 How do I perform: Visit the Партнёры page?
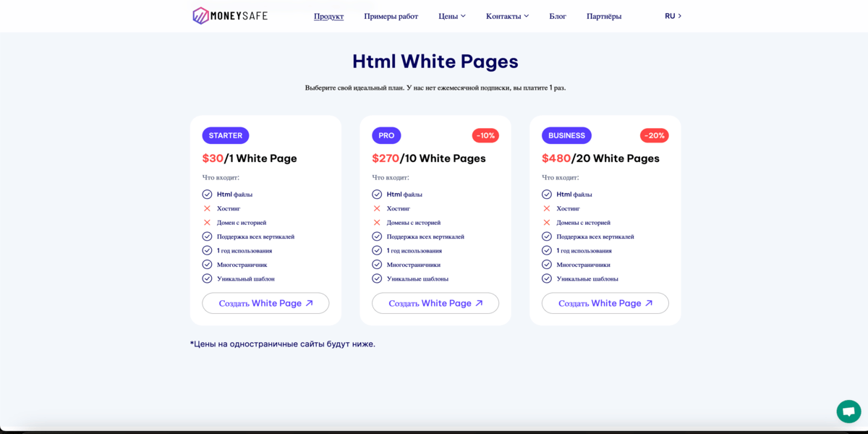click(604, 16)
